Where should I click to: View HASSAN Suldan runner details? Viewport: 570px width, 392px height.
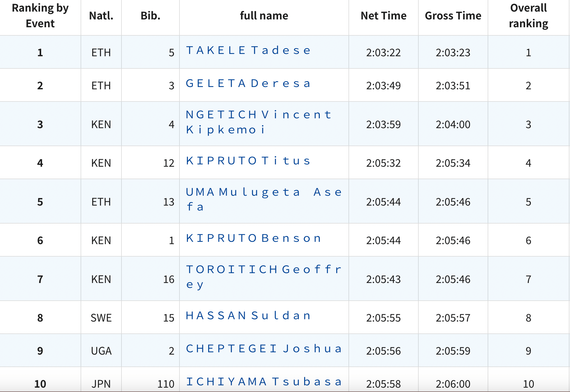click(248, 316)
